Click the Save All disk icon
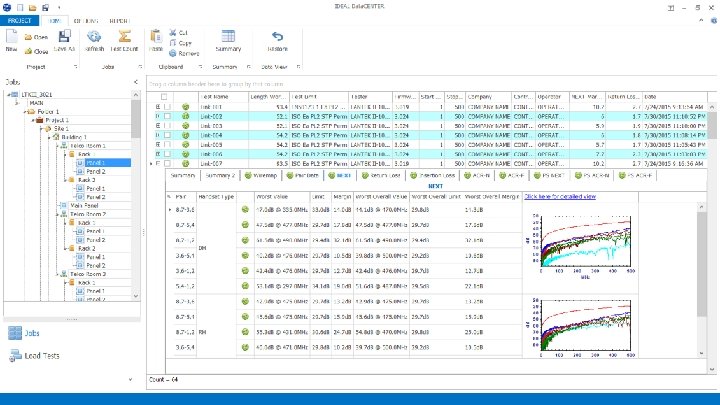This screenshot has width=720, height=405. [65, 37]
